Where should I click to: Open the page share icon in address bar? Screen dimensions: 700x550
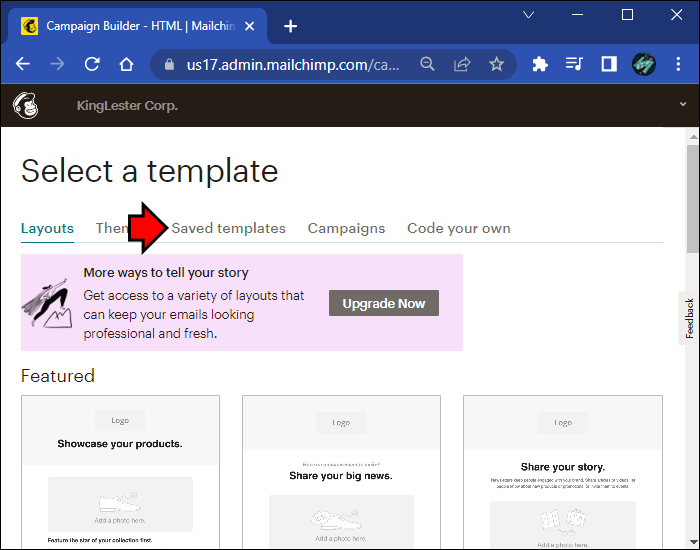(462, 64)
